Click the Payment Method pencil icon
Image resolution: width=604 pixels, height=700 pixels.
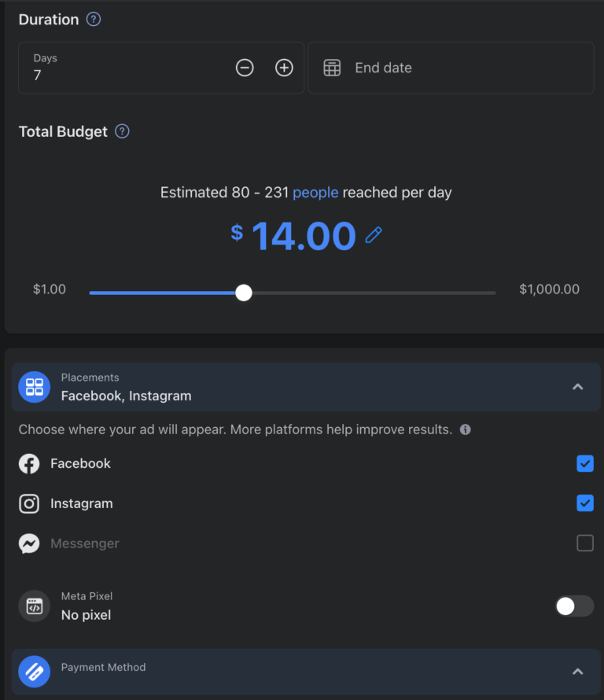point(34,672)
